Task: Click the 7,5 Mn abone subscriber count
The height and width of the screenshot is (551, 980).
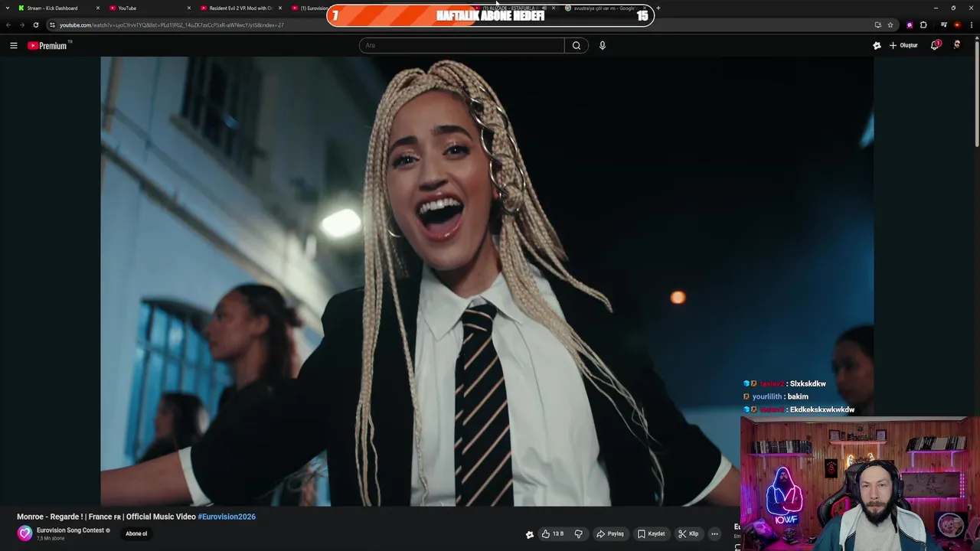Action: pos(51,539)
